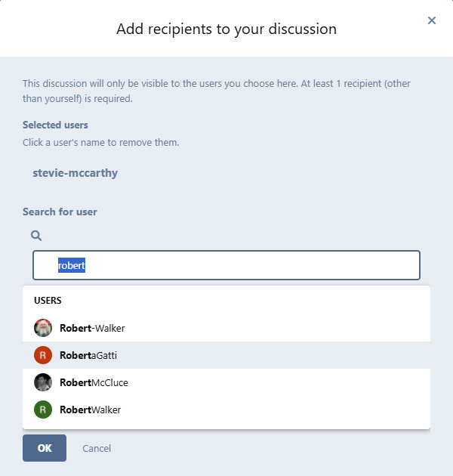Click the USERS heading in results
Viewport: 453px width, 476px height.
tap(48, 300)
